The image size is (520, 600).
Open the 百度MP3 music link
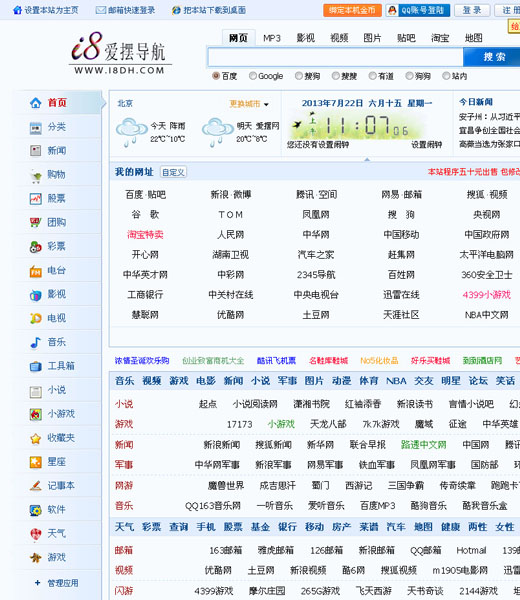click(x=378, y=505)
